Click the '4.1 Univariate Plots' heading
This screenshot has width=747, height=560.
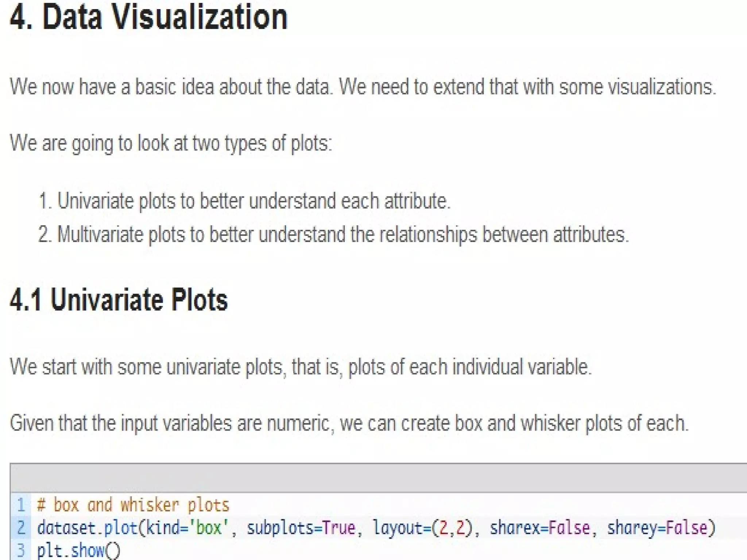click(x=119, y=299)
